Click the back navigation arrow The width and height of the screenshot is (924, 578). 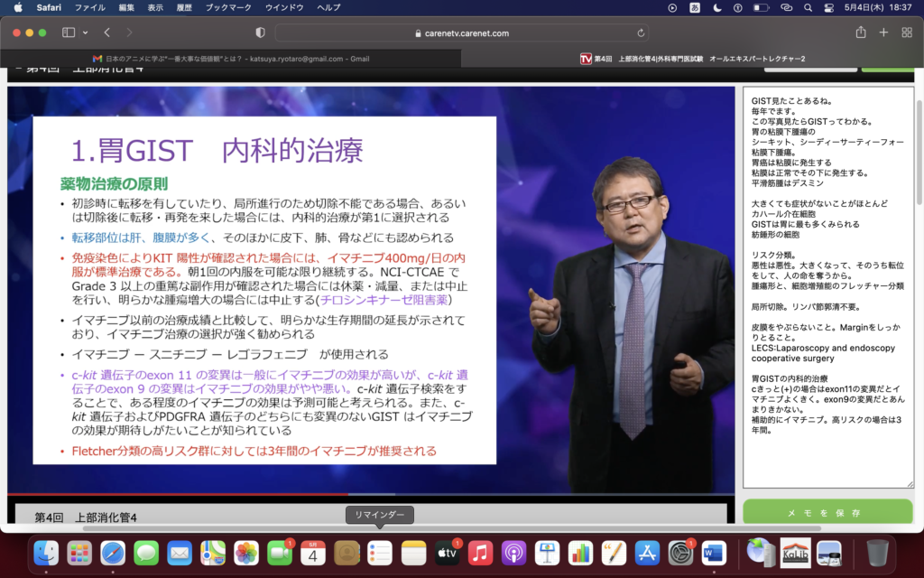[x=106, y=33]
